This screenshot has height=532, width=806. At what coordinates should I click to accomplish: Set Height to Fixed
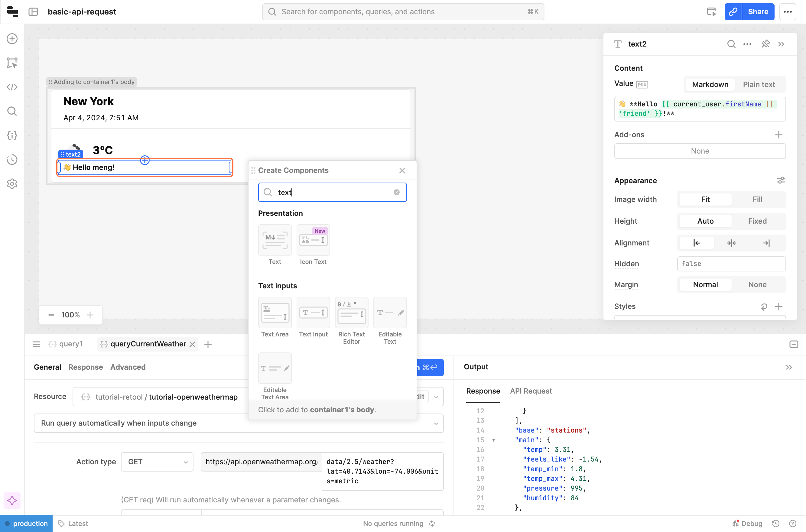757,221
